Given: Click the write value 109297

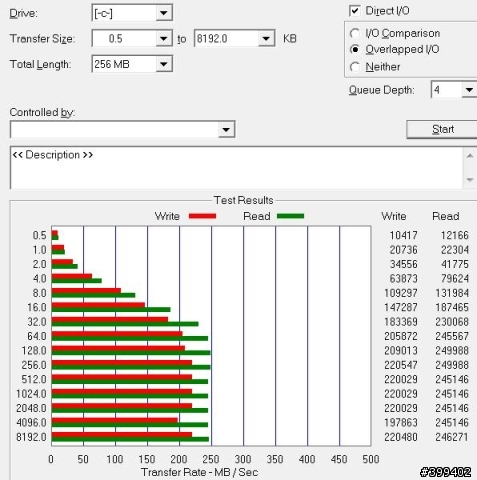Looking at the screenshot, I should coord(401,293).
